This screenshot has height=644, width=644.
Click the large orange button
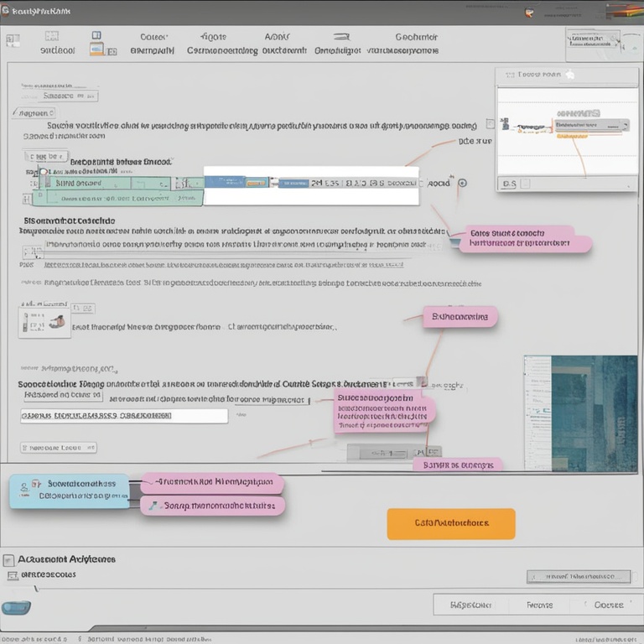[x=451, y=523]
